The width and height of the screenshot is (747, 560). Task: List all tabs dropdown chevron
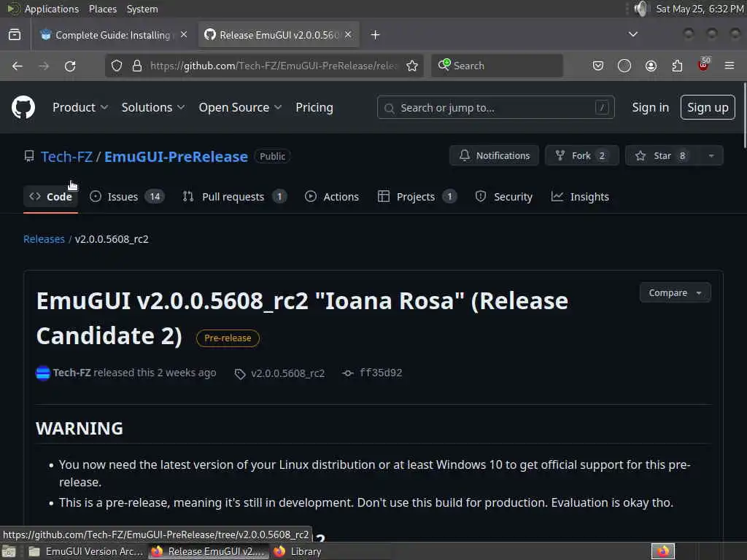pyautogui.click(x=633, y=34)
